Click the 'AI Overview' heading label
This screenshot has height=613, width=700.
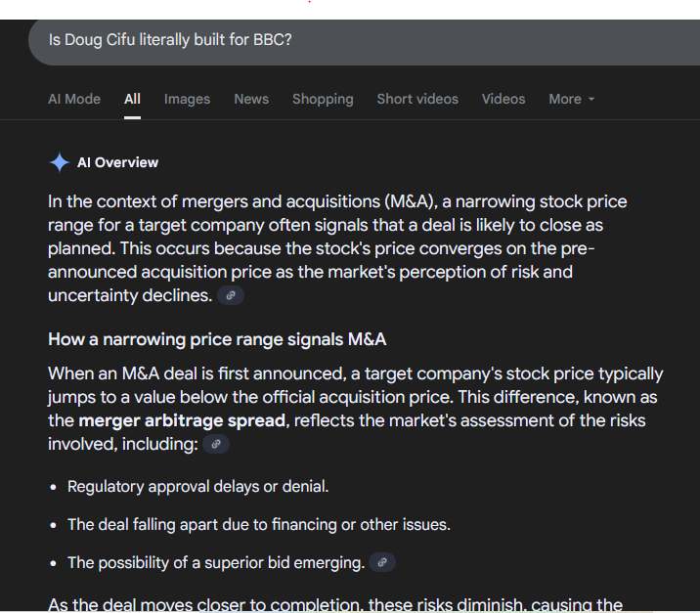click(x=117, y=162)
